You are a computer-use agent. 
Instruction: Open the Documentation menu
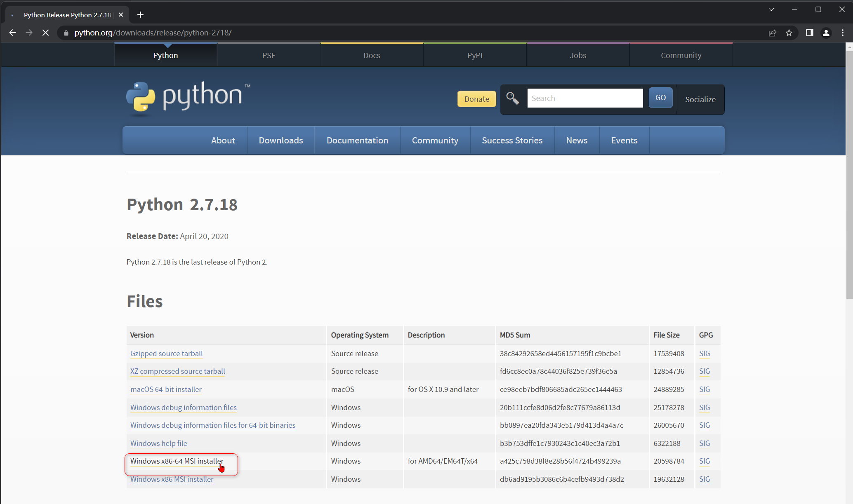(357, 140)
